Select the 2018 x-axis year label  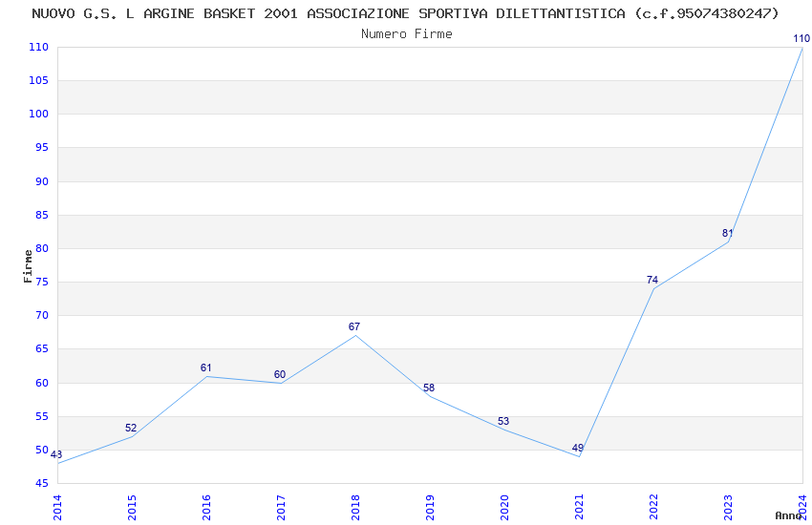coord(355,507)
